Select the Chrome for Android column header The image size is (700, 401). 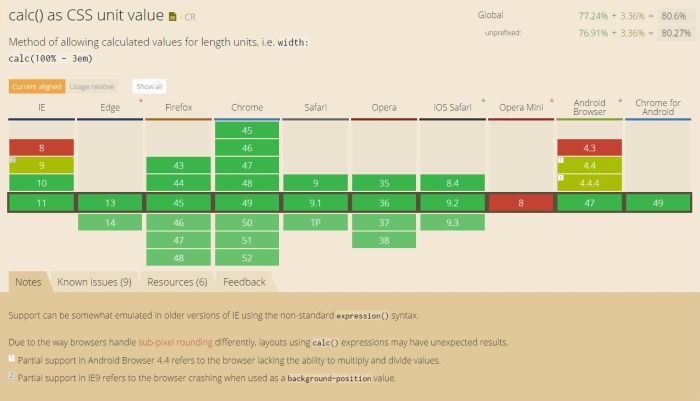[x=658, y=108]
